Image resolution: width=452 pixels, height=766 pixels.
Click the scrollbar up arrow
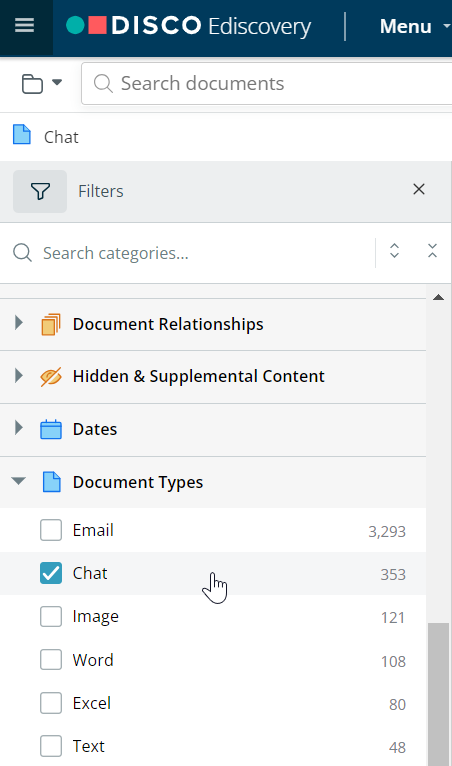pos(438,297)
